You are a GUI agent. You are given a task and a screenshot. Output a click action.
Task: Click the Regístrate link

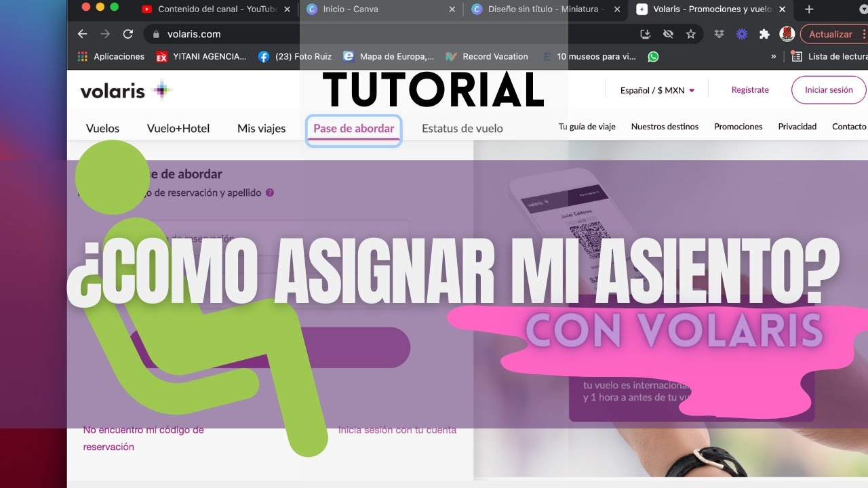pyautogui.click(x=750, y=90)
